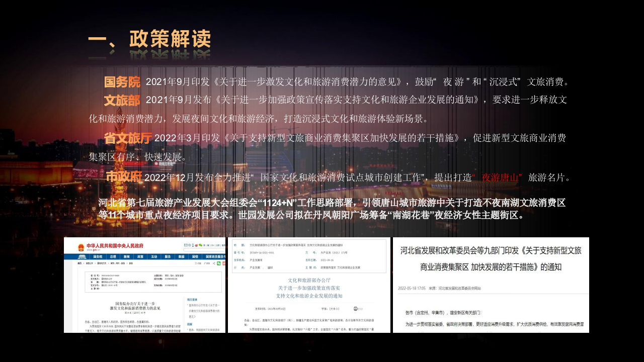Open the 服务 tab in gov.cn navbar
This screenshot has width=644, height=362.
(168, 256)
